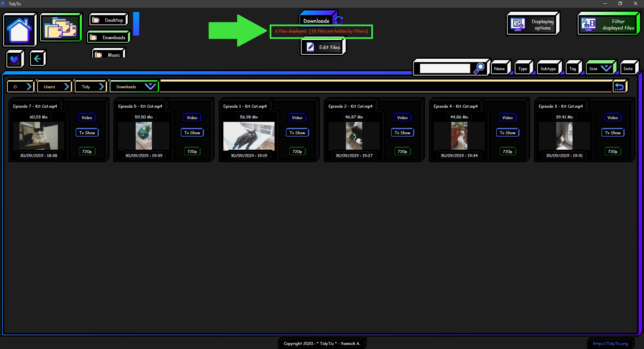Click Video type tag on Episode 3

click(612, 117)
